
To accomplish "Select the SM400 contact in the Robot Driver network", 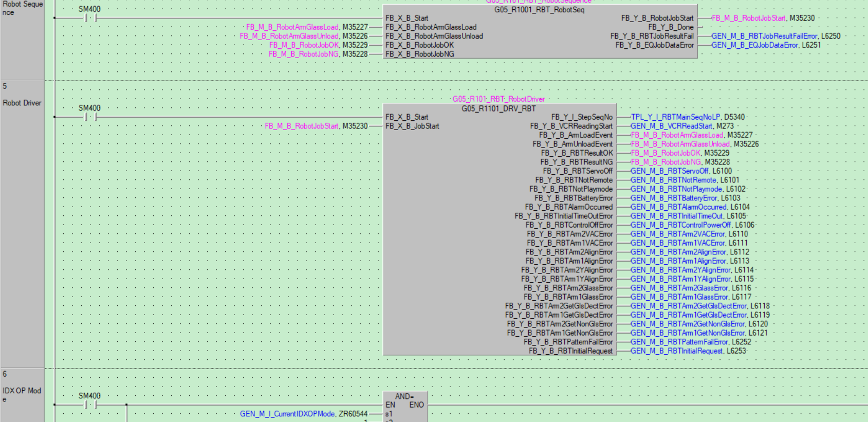I will 90,117.
